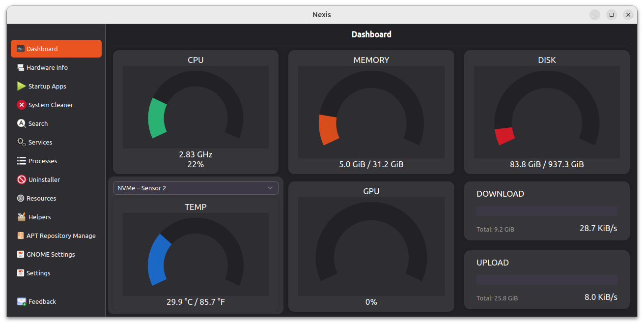Click the Feedback envelope icon
Image resolution: width=644 pixels, height=325 pixels.
pos(22,301)
